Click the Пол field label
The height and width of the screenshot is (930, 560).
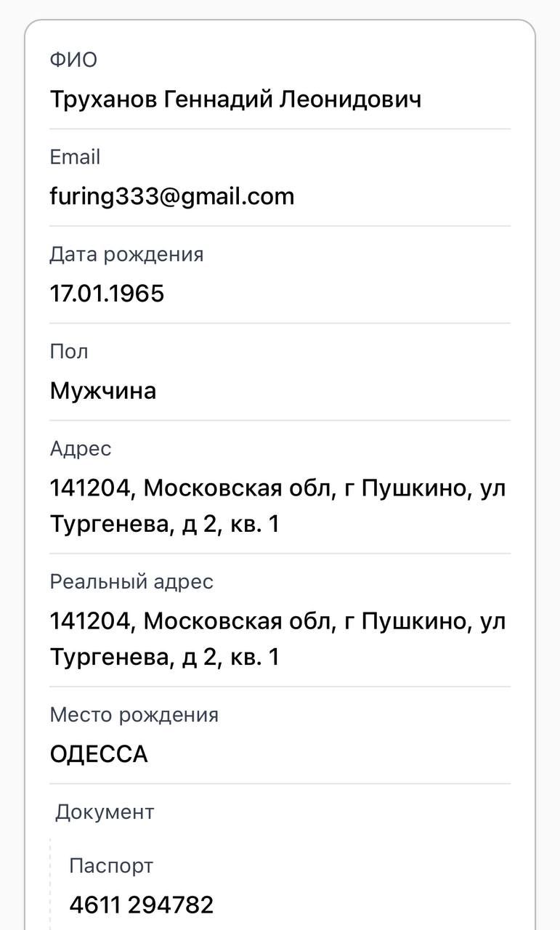coord(69,352)
